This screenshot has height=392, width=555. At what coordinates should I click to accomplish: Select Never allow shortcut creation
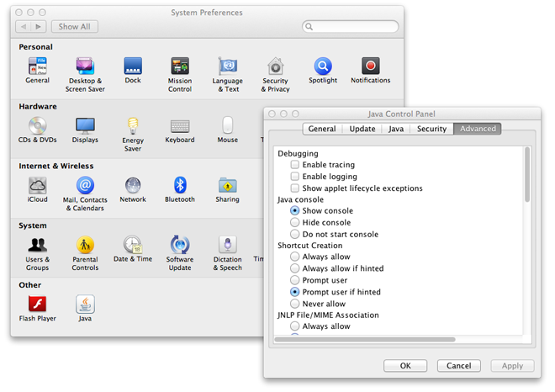[x=294, y=304]
